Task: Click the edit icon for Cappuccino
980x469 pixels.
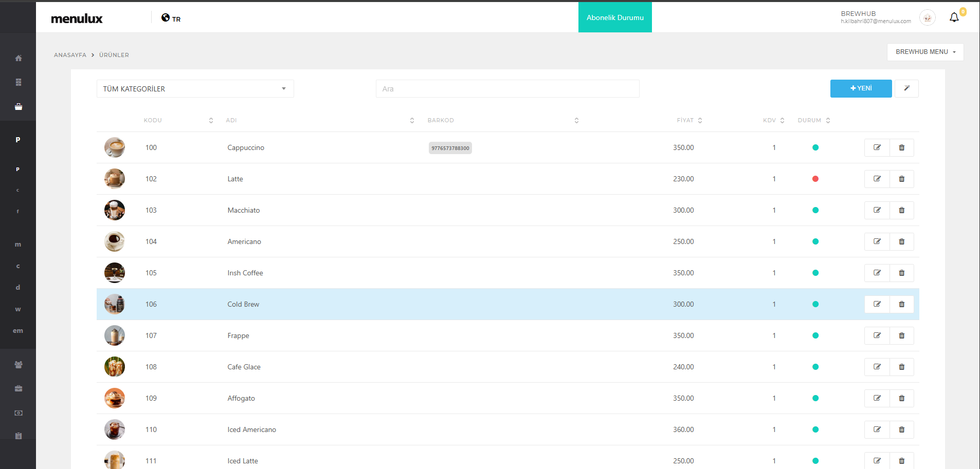Action: point(877,147)
